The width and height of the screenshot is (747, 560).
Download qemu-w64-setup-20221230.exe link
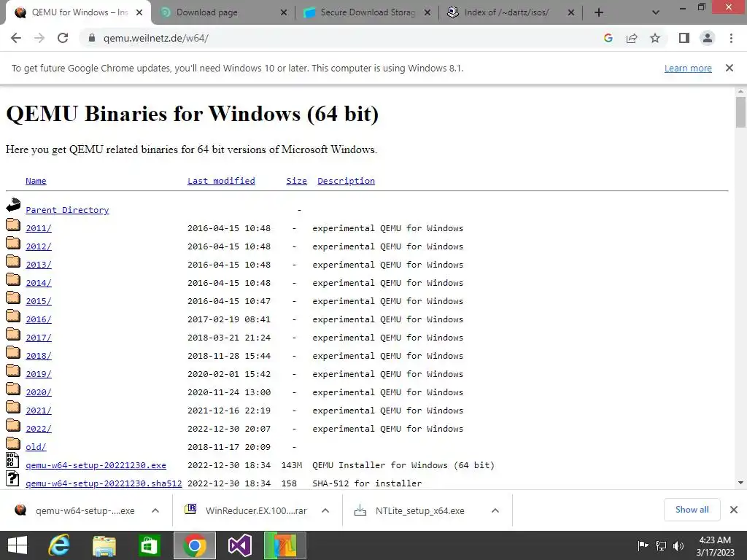(96, 465)
